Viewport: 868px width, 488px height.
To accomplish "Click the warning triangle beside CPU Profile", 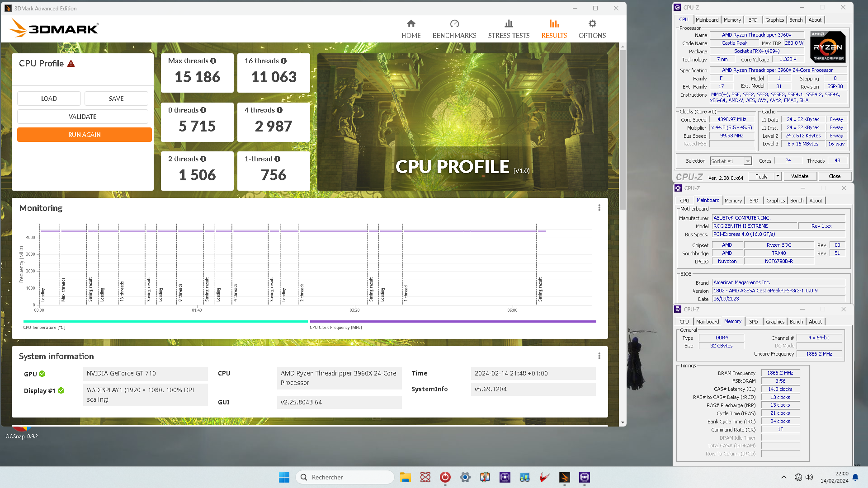I will coord(71,64).
